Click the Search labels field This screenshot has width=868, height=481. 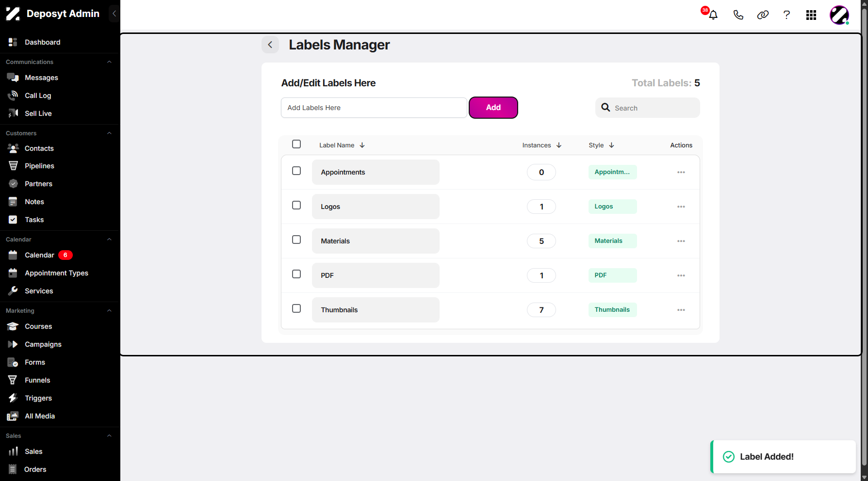coord(648,108)
